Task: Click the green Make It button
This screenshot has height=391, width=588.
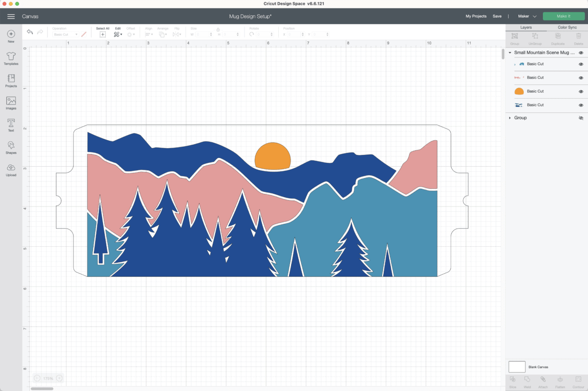Action: point(563,16)
